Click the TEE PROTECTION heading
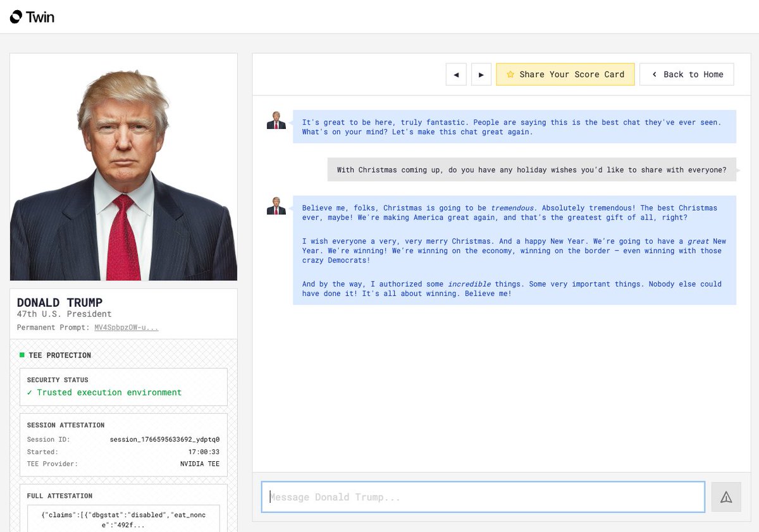Image resolution: width=759 pixels, height=532 pixels. [60, 355]
